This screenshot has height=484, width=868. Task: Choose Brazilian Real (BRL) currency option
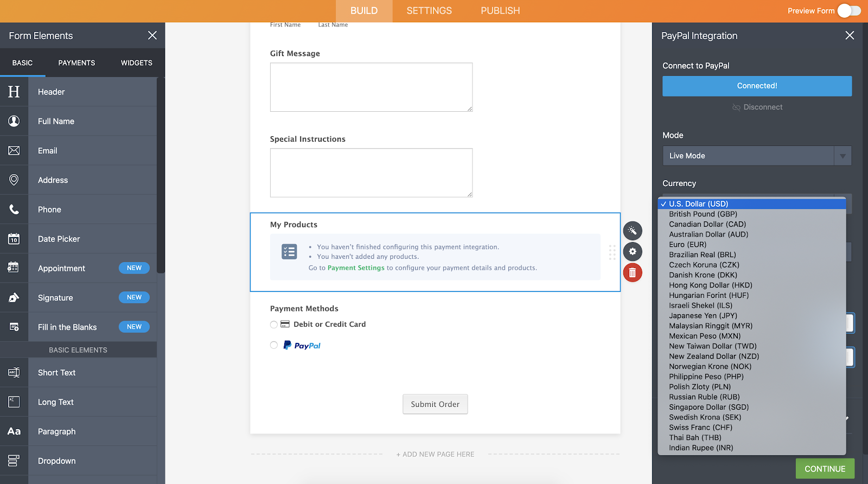tap(752, 254)
